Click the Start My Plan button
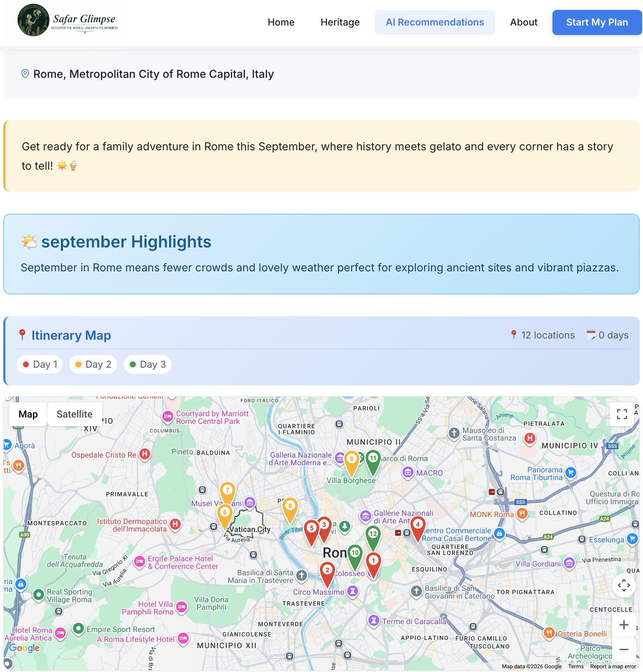643x672 pixels. (597, 22)
